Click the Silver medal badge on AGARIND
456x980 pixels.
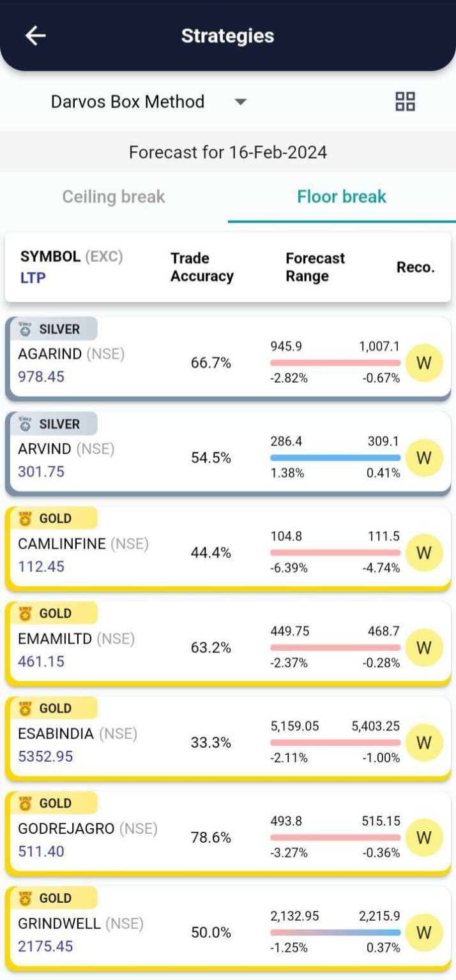51,329
